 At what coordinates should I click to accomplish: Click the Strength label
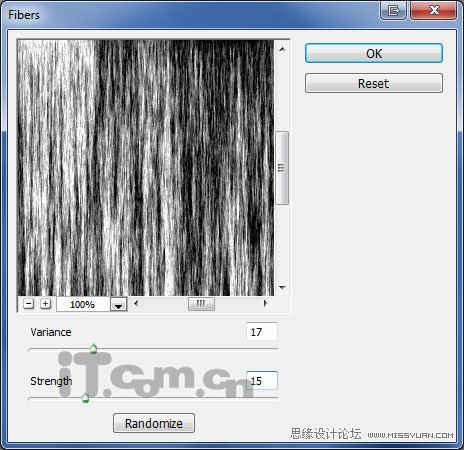51,381
